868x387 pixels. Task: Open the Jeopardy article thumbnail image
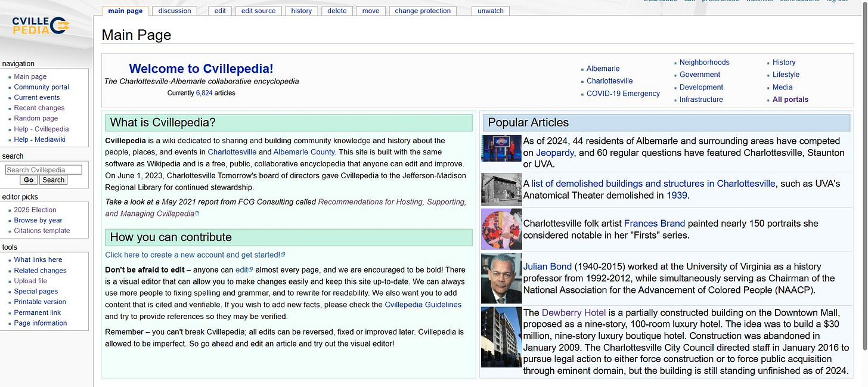pyautogui.click(x=501, y=148)
